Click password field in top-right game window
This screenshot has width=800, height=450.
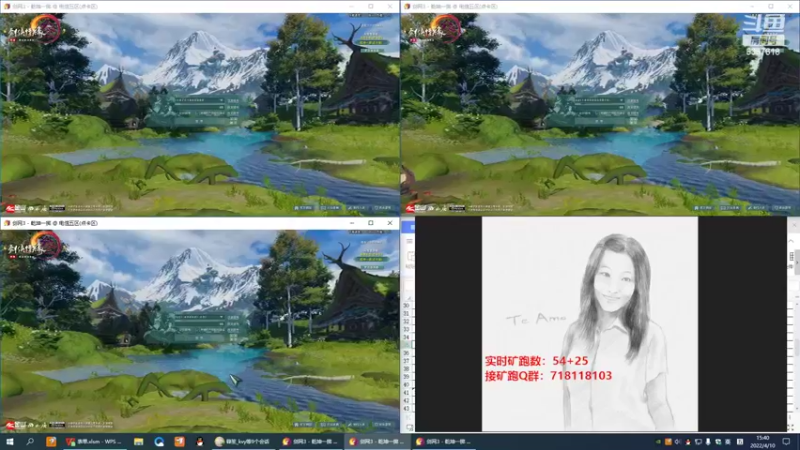click(599, 107)
